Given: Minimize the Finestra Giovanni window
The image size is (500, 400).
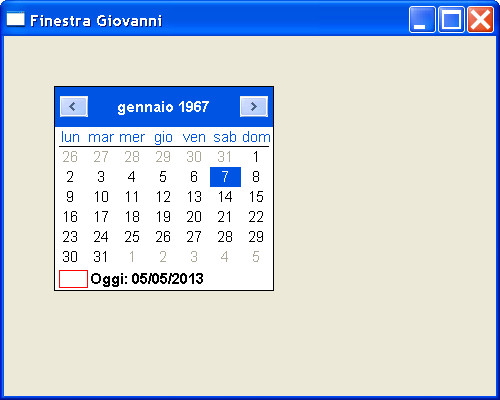Looking at the screenshot, I should 422,20.
